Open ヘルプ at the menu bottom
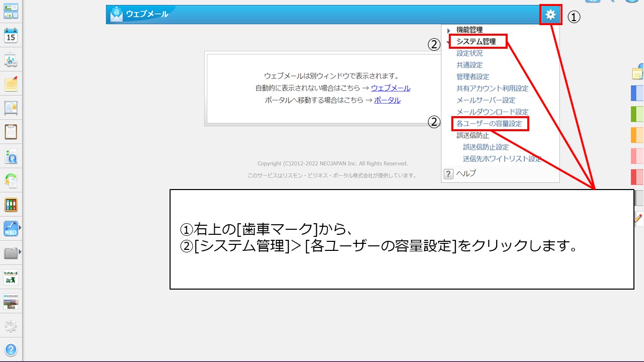The width and height of the screenshot is (644, 362). click(x=465, y=173)
